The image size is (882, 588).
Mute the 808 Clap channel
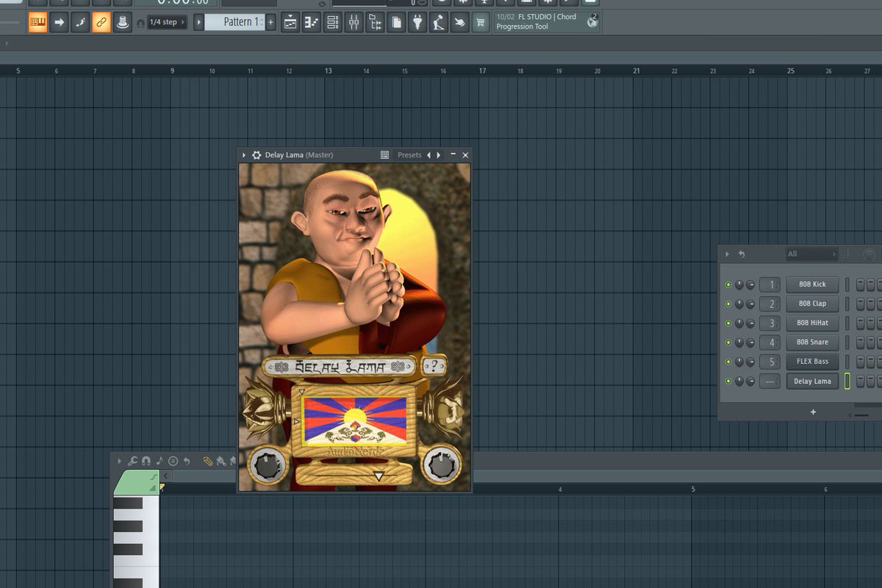click(728, 304)
